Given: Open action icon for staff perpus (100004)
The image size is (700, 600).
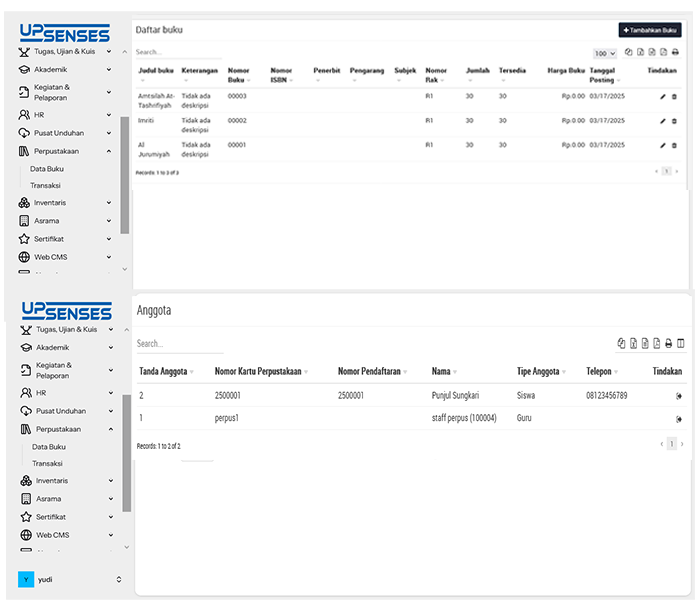Looking at the screenshot, I should 679,419.
